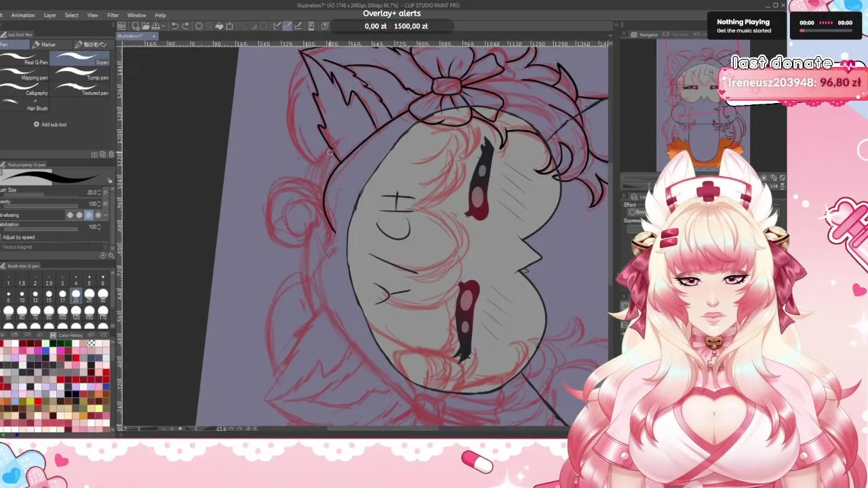
Task: Open the View menu
Action: (92, 15)
